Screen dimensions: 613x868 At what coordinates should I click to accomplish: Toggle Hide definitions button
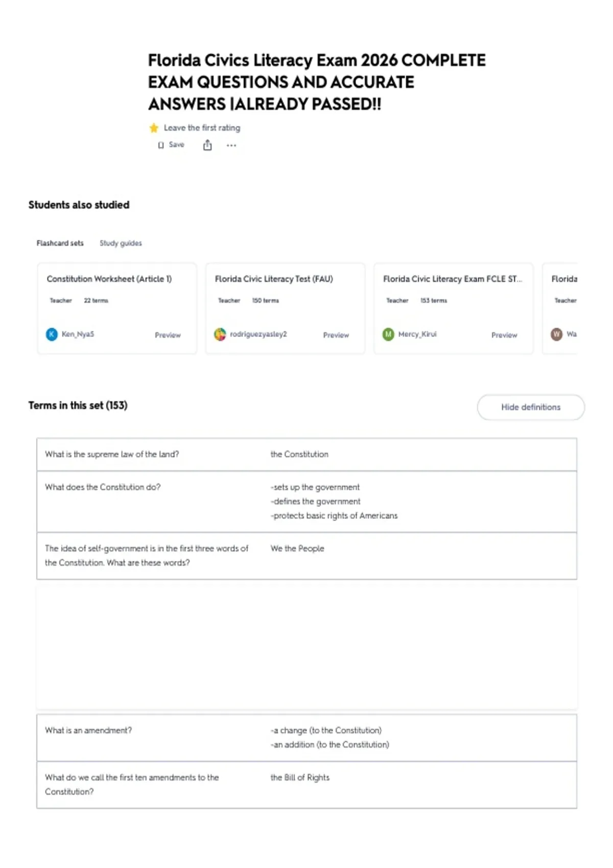coord(531,407)
